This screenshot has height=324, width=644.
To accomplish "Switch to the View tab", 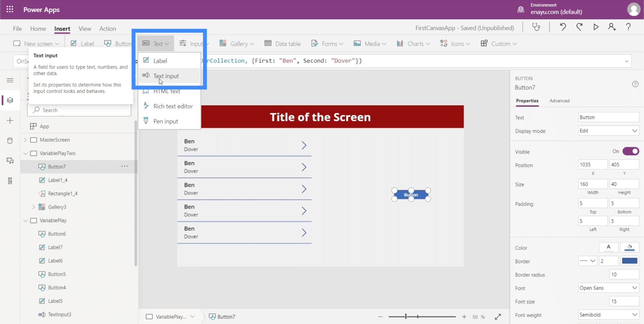I will pyautogui.click(x=85, y=29).
